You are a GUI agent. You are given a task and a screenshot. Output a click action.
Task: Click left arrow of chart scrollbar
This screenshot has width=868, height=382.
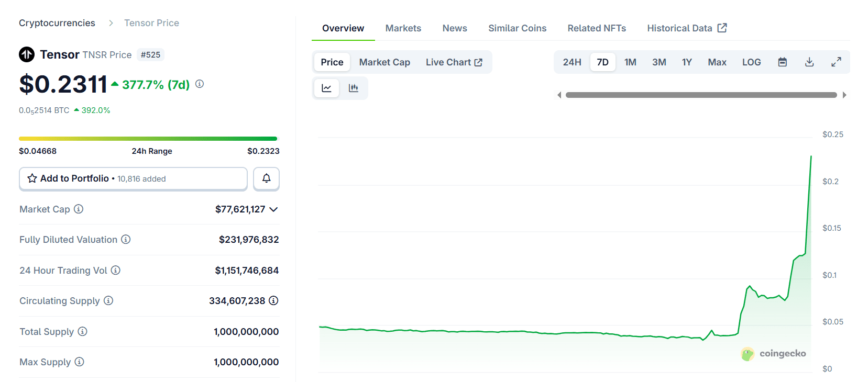click(559, 95)
